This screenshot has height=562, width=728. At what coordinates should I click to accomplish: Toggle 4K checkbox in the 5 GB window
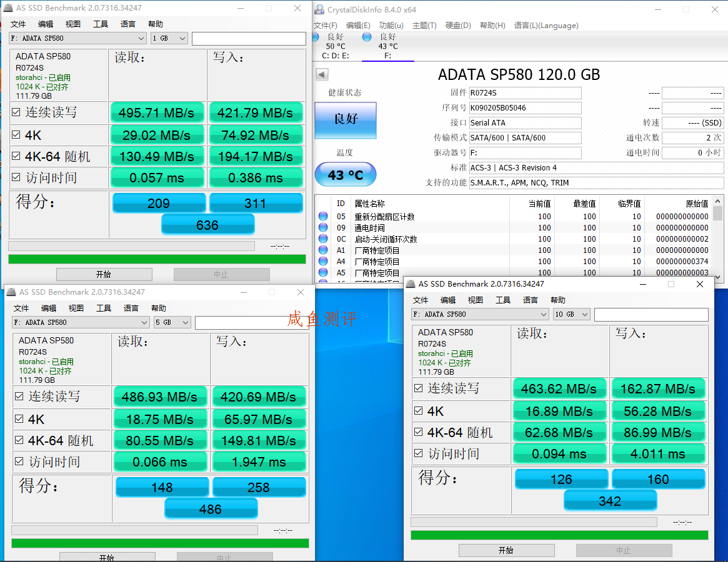[19, 418]
